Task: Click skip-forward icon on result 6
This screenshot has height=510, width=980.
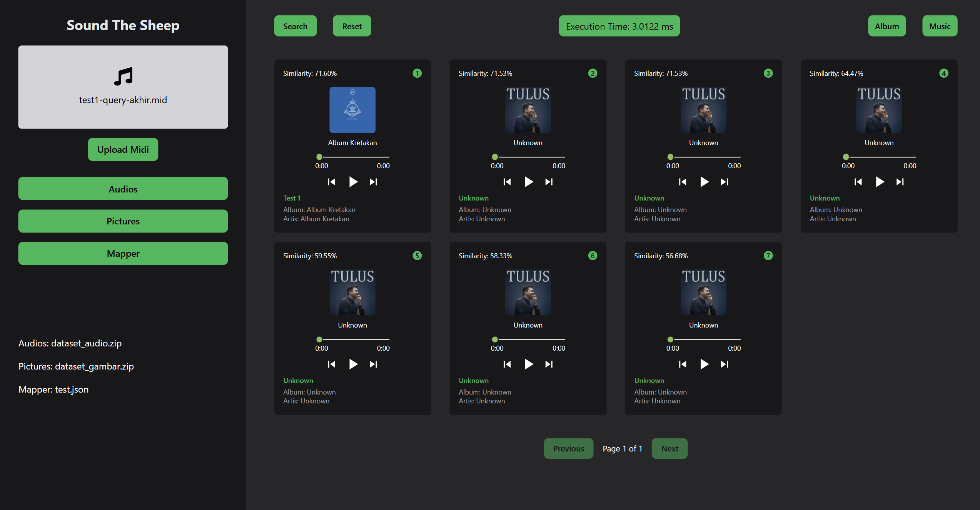Action: pos(549,364)
